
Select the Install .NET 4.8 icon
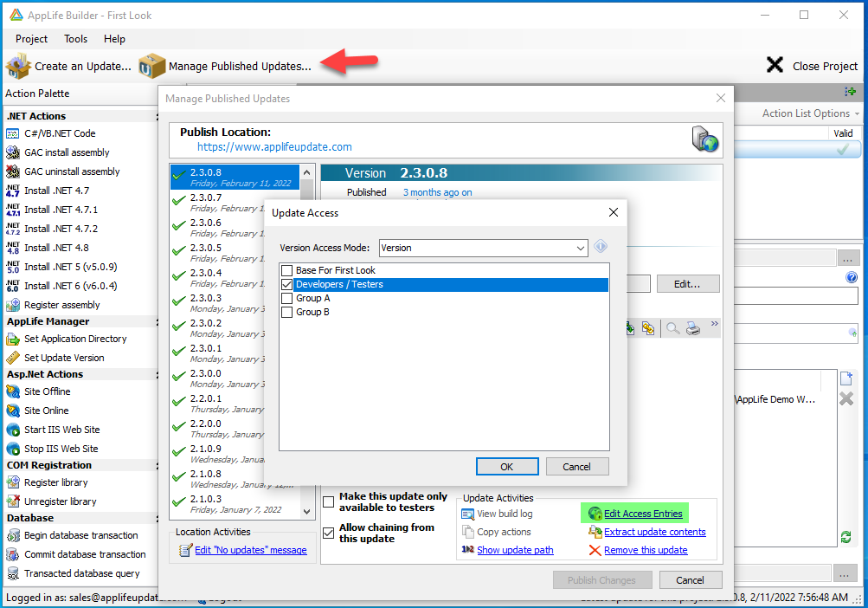[13, 248]
